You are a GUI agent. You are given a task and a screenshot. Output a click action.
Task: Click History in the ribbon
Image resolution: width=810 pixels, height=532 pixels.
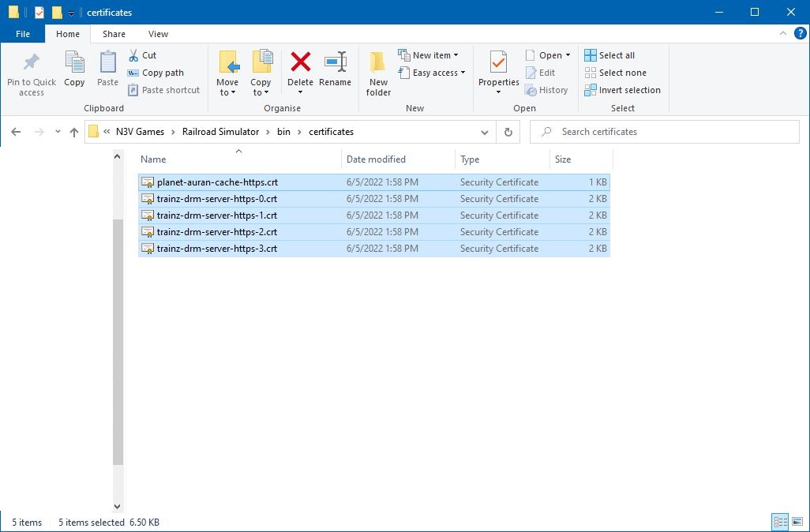(x=546, y=91)
